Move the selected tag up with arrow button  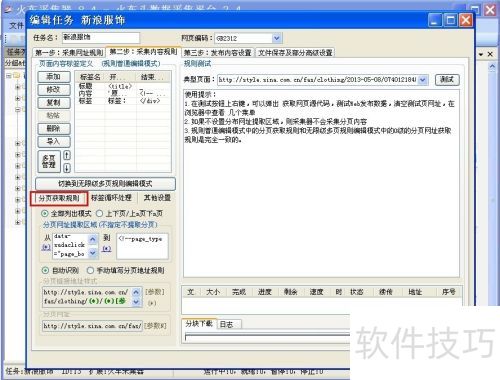(x=67, y=155)
